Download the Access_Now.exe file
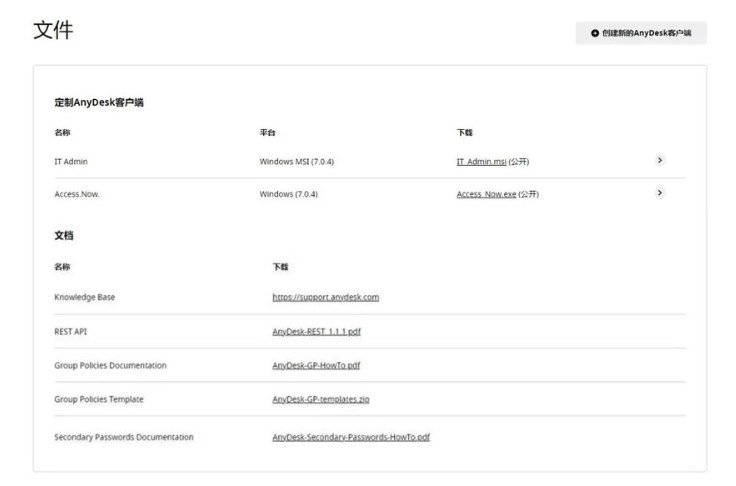This screenshot has height=486, width=736. click(486, 194)
